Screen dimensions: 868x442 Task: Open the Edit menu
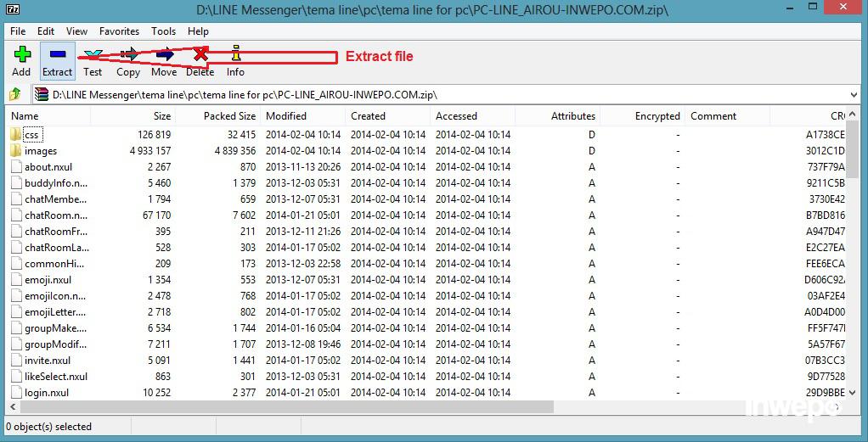[46, 31]
